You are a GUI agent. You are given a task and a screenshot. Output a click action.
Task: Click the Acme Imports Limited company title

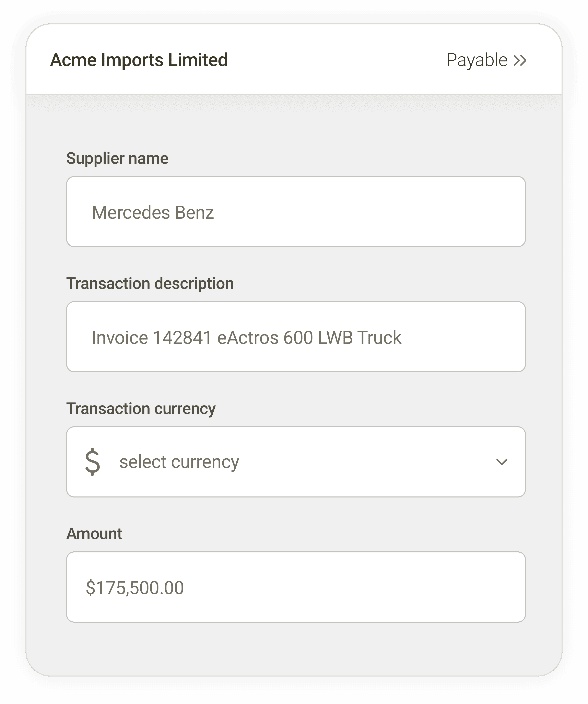tap(139, 60)
